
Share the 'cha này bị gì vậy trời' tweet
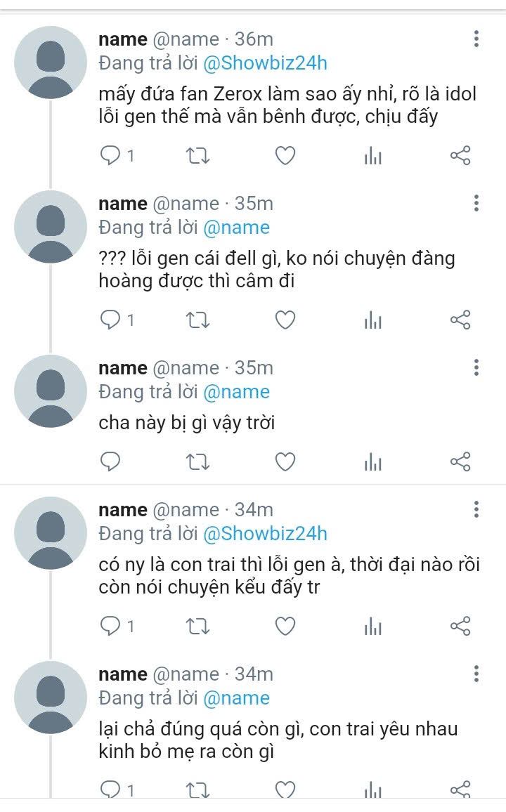(x=460, y=461)
